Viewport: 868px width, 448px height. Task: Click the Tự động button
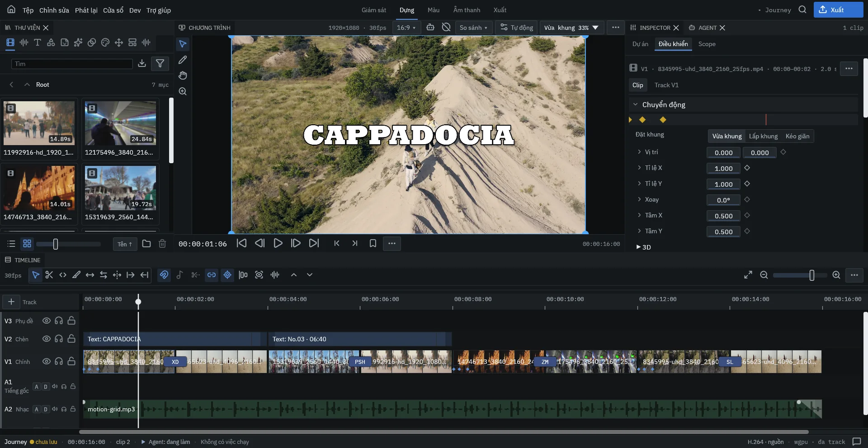[x=516, y=28]
